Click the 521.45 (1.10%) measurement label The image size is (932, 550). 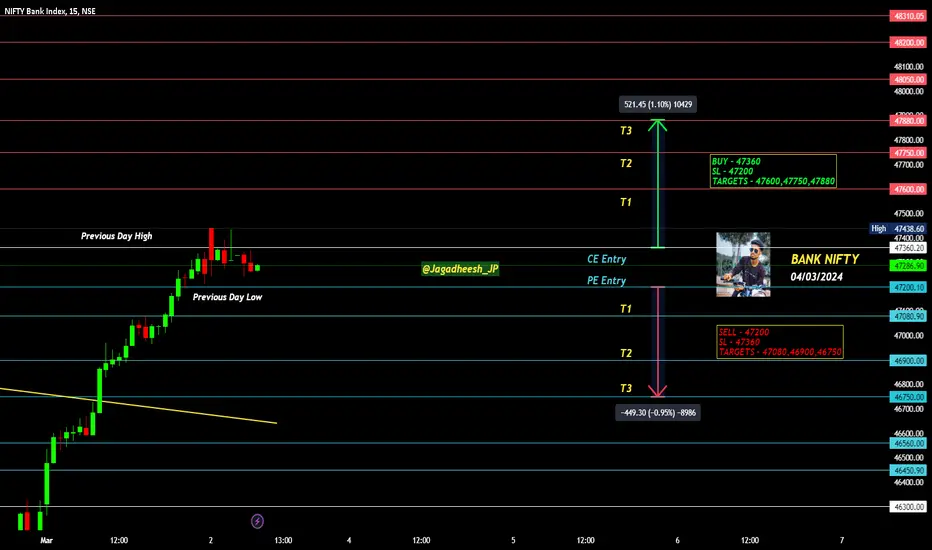pyautogui.click(x=658, y=105)
